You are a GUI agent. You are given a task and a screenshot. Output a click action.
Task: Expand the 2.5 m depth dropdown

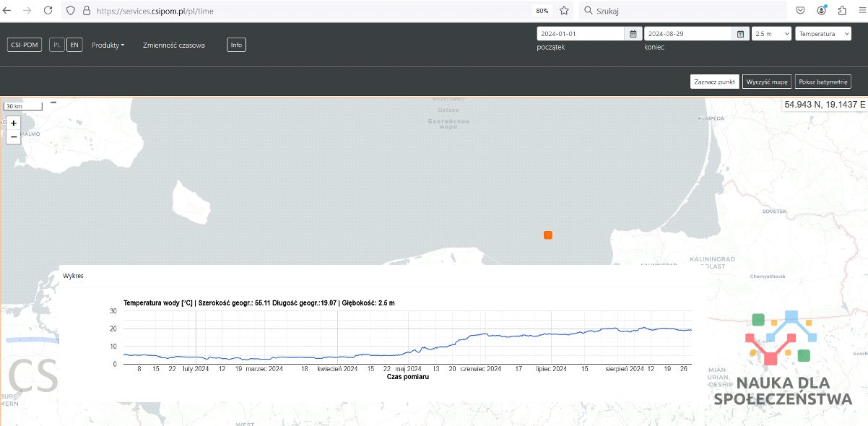pos(771,34)
